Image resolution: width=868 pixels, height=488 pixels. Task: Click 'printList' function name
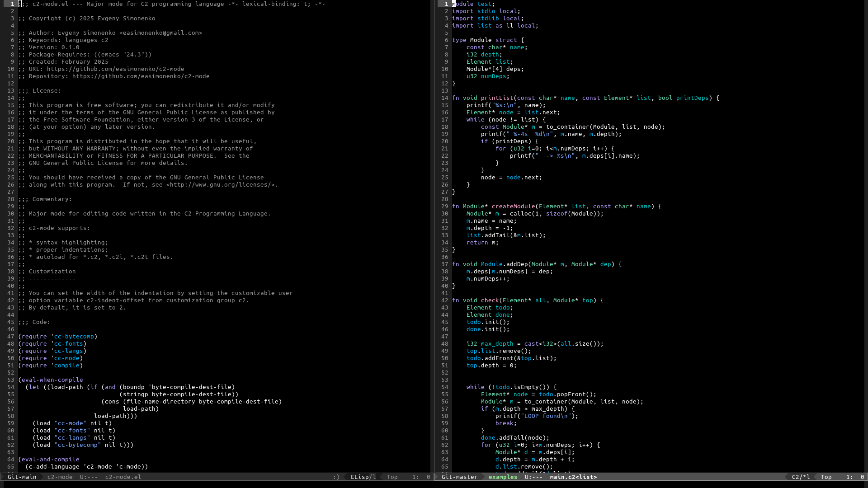click(x=497, y=98)
